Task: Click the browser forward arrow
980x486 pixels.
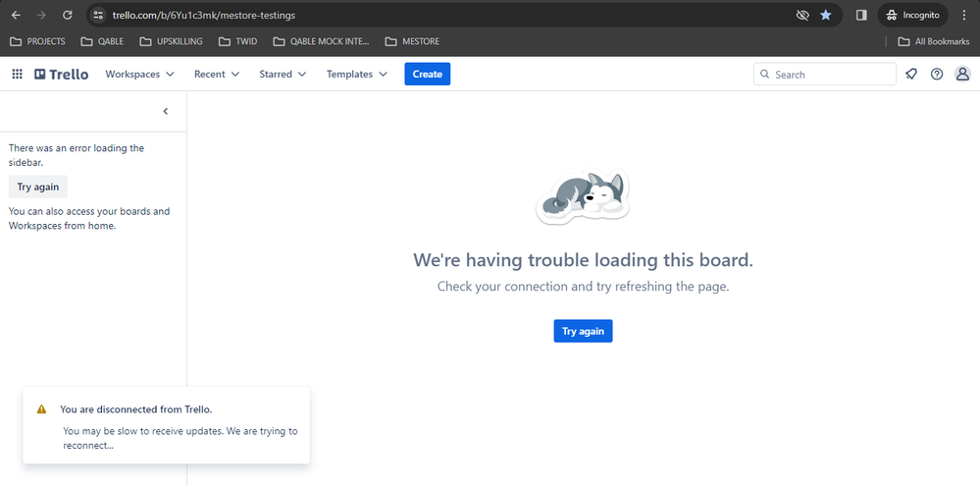Action: point(42,15)
